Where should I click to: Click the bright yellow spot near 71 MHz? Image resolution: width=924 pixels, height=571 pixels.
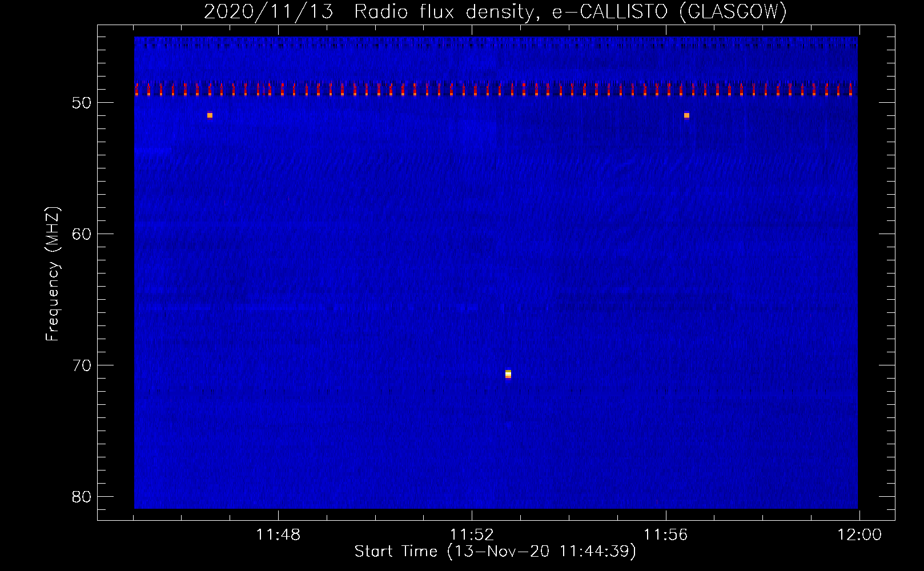508,374
